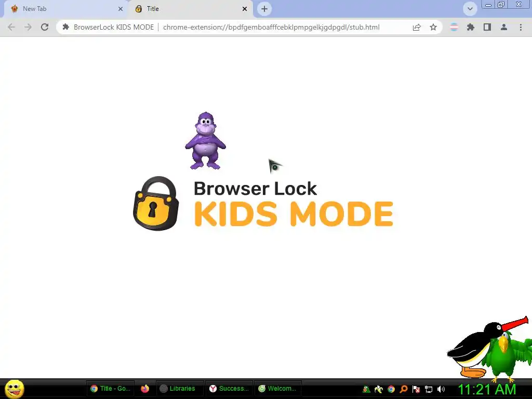Viewport: 532px width, 399px height.
Task: Open the profile avatar menu
Action: [504, 27]
